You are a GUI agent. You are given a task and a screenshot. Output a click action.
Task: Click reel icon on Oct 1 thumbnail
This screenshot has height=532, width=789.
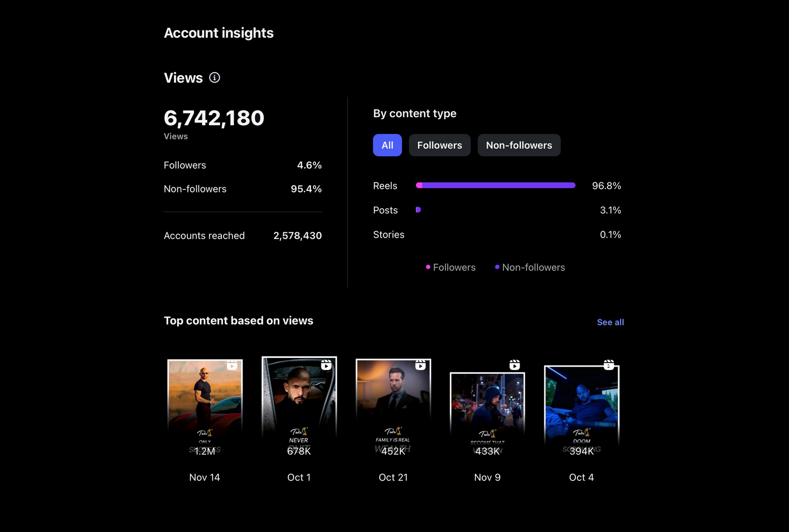[x=326, y=365]
